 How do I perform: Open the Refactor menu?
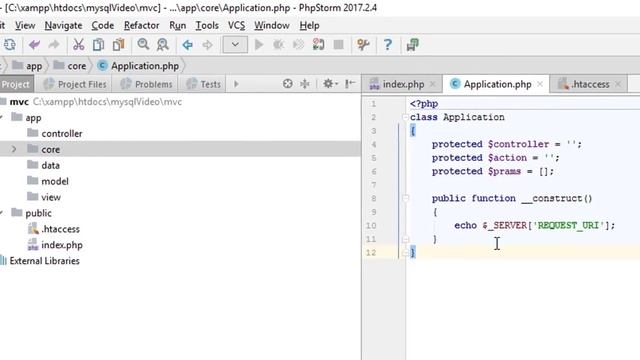[142, 26]
